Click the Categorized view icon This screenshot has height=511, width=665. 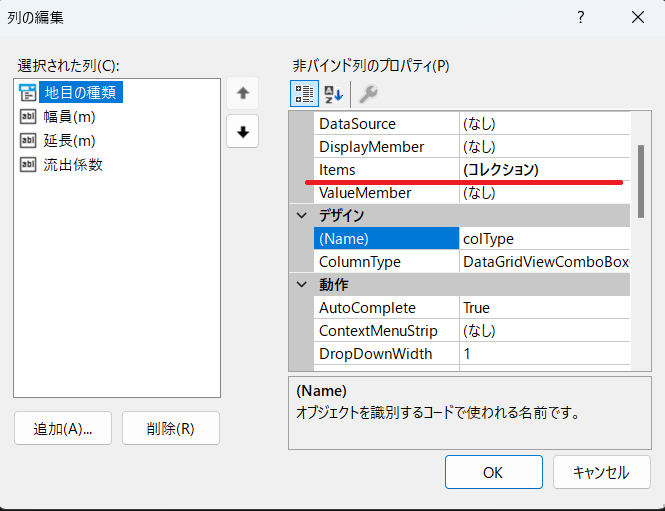tap(304, 94)
